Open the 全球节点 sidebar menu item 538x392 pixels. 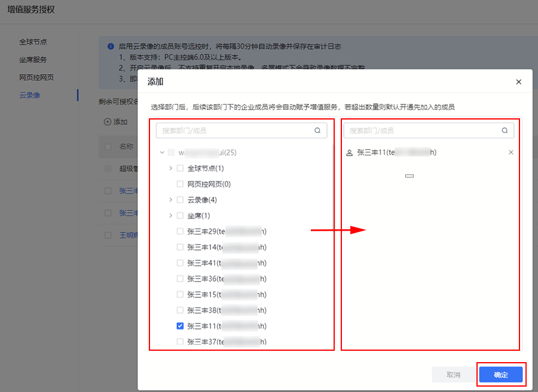coord(33,42)
